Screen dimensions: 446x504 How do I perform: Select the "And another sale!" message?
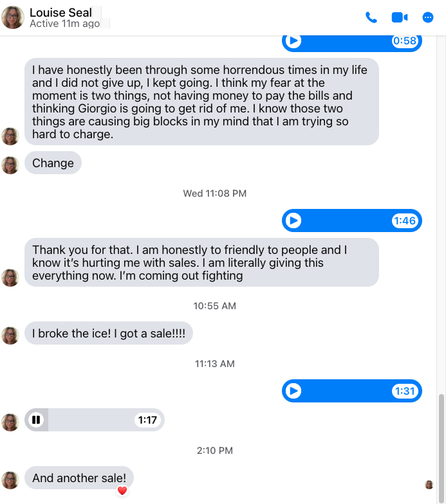click(x=79, y=478)
